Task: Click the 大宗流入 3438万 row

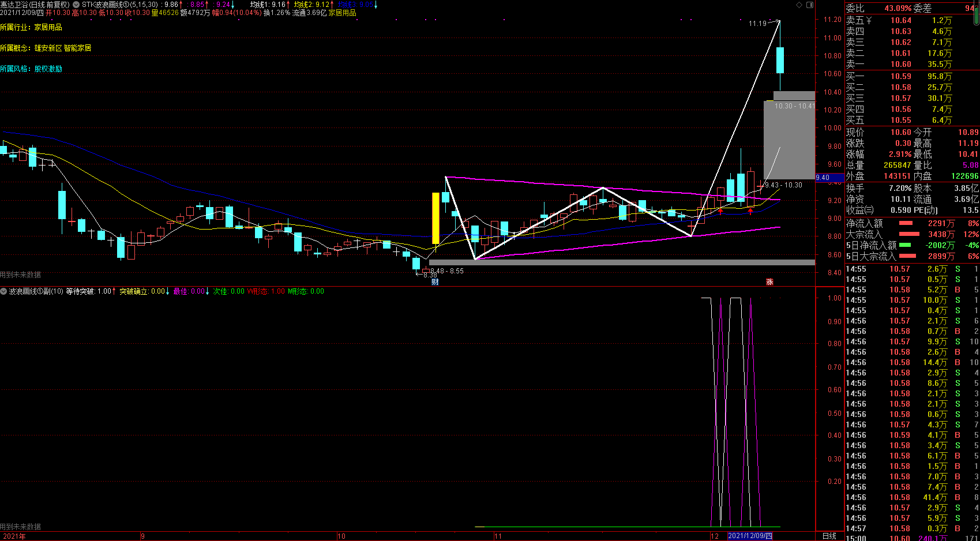Action: point(912,235)
